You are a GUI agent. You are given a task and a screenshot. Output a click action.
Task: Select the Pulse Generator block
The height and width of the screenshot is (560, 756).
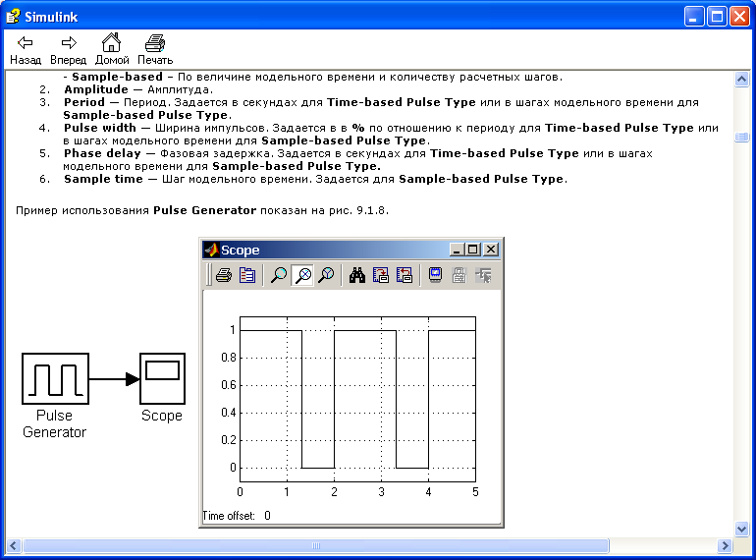click(x=55, y=378)
